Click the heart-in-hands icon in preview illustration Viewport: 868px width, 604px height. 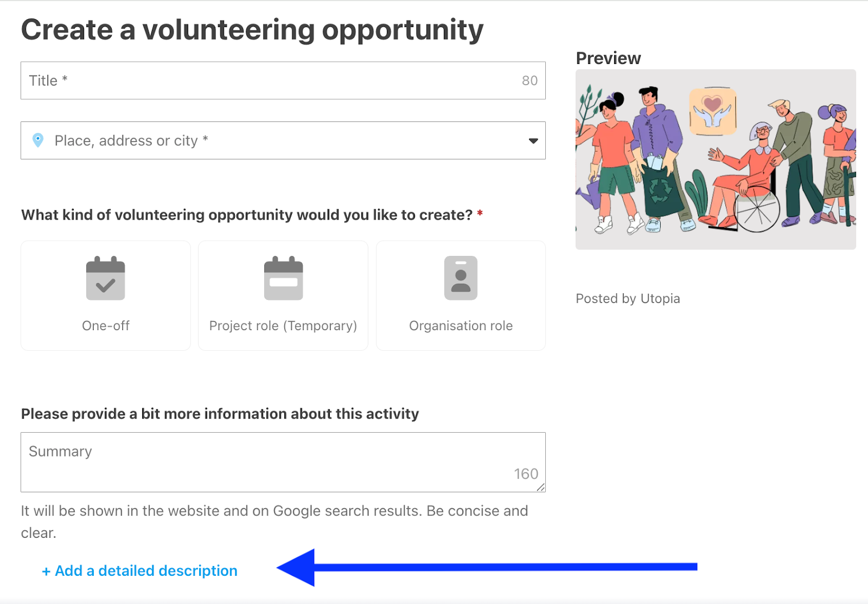[713, 111]
